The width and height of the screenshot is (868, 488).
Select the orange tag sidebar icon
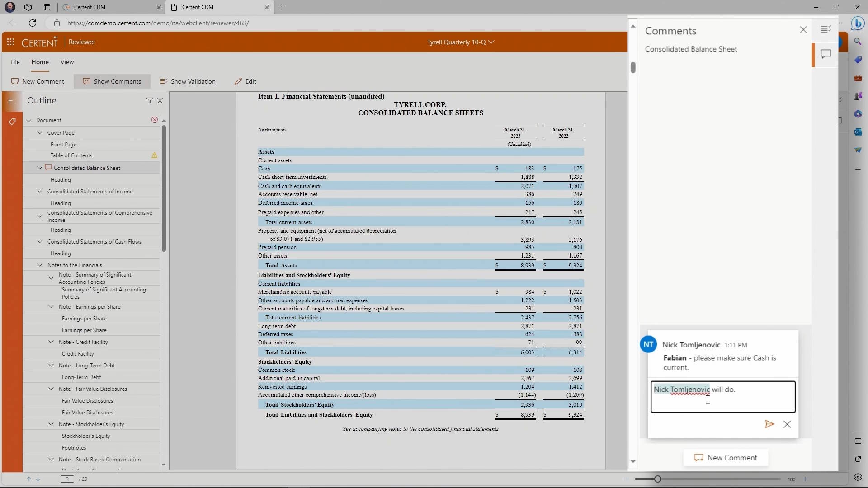coord(12,121)
